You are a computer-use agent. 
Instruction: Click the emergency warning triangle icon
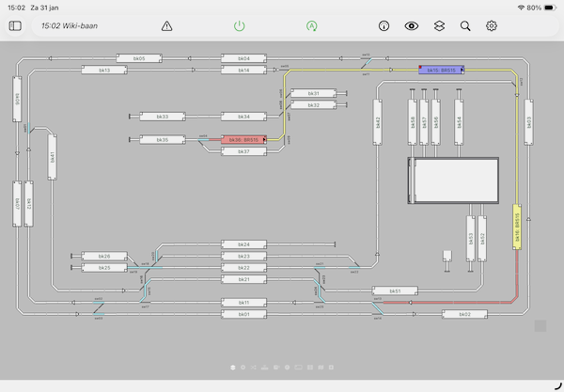tap(166, 26)
